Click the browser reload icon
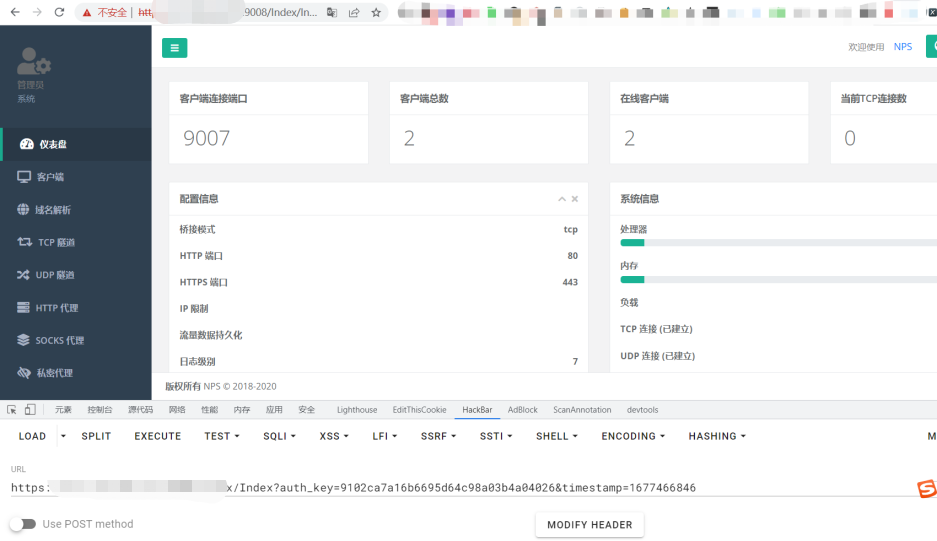 click(59, 13)
